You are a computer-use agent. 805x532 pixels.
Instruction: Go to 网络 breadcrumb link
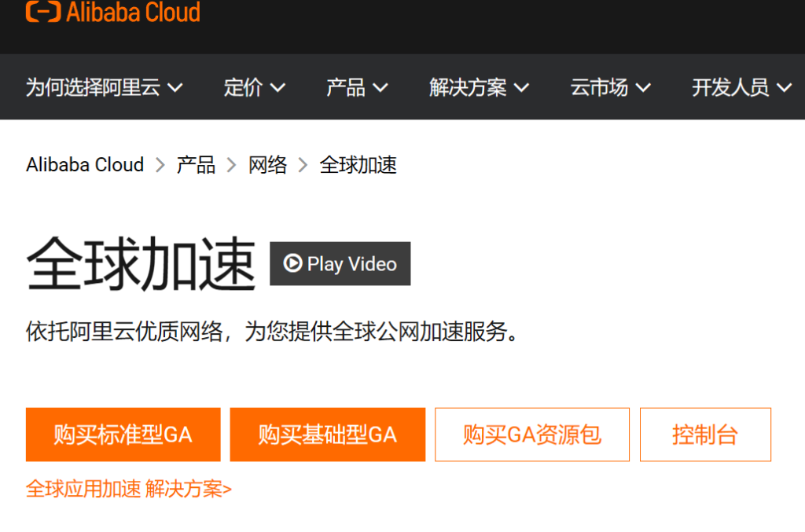tap(267, 165)
